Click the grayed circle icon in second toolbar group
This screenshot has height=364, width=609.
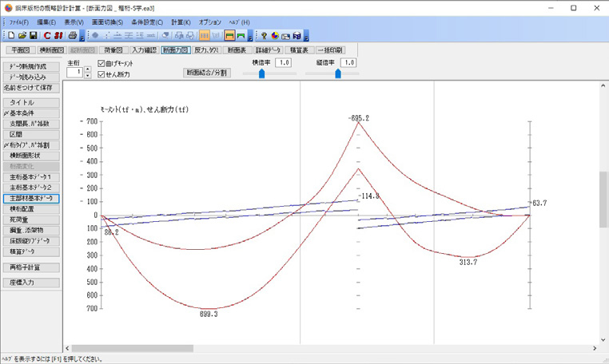[x=95, y=36]
